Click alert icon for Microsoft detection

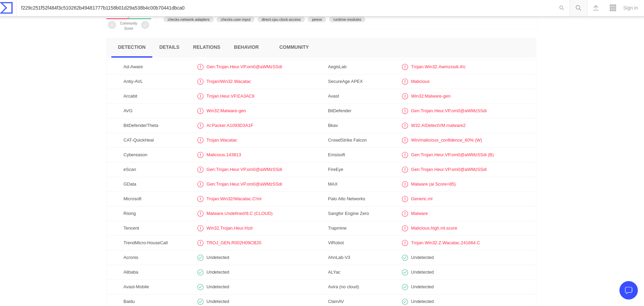click(200, 199)
